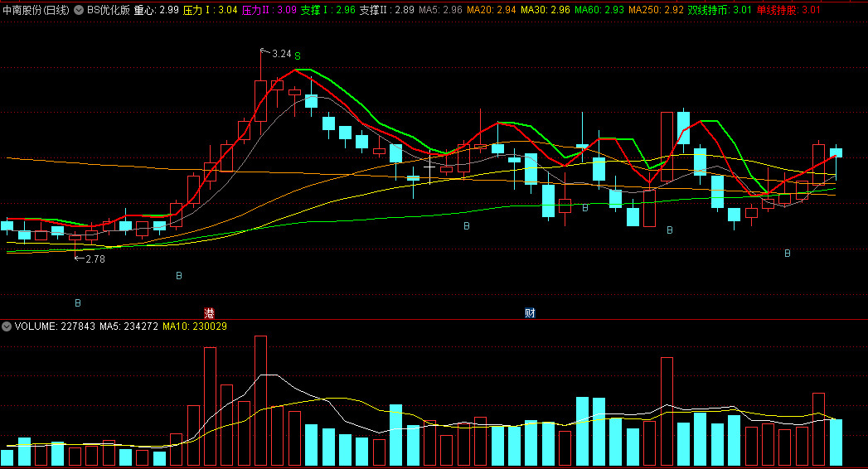Click the 2.78 low price label
This screenshot has height=469, width=868.
click(x=95, y=259)
